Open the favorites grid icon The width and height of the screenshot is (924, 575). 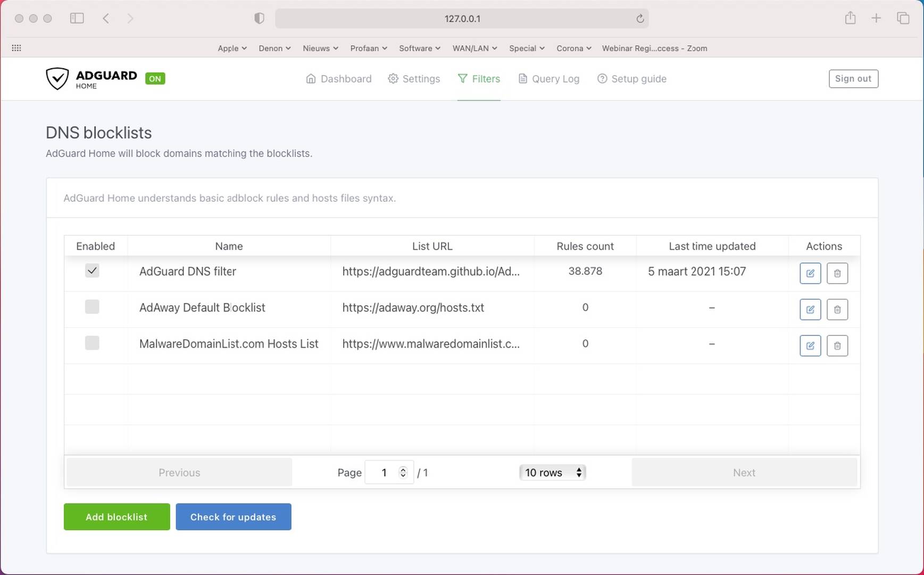(16, 48)
